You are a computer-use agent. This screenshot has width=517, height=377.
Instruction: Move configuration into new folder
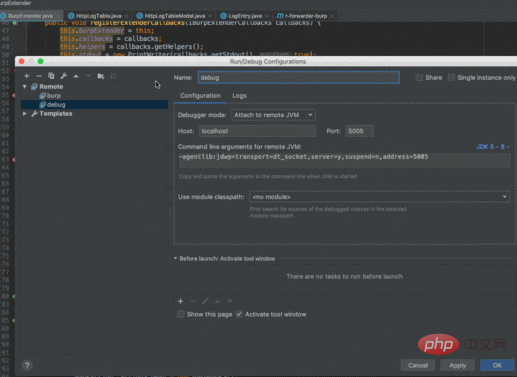(x=101, y=76)
